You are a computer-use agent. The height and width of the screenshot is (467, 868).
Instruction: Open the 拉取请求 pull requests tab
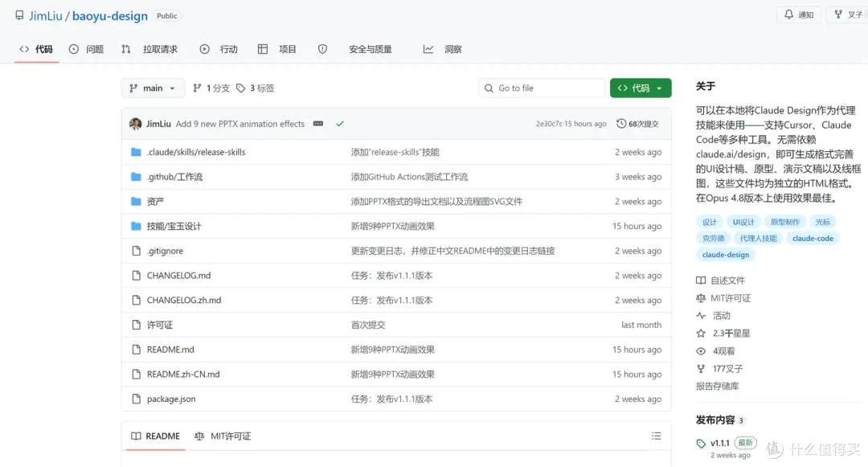click(149, 49)
